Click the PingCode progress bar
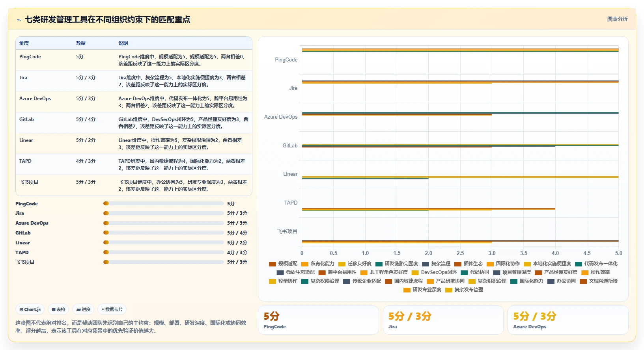Screen dimensions: 644x350 (164, 203)
